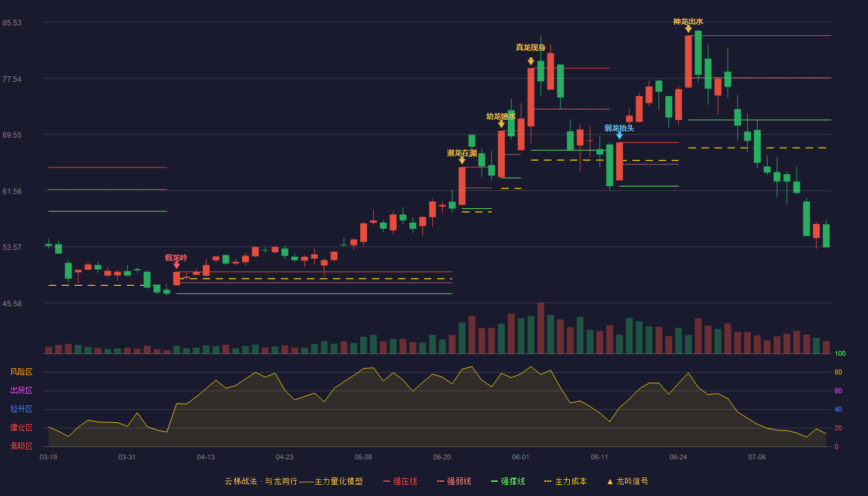Click the 45.58 price axis label
Screen dimensions: 868x496
pyautogui.click(x=12, y=304)
